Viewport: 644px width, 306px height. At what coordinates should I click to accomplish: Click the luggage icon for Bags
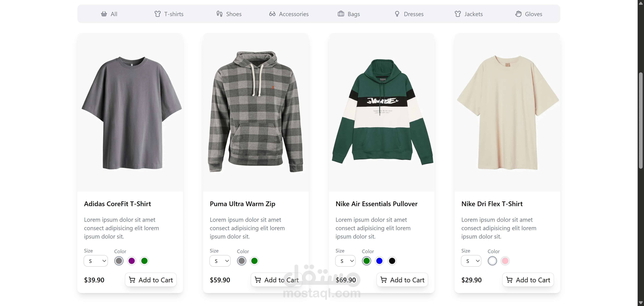pyautogui.click(x=341, y=14)
